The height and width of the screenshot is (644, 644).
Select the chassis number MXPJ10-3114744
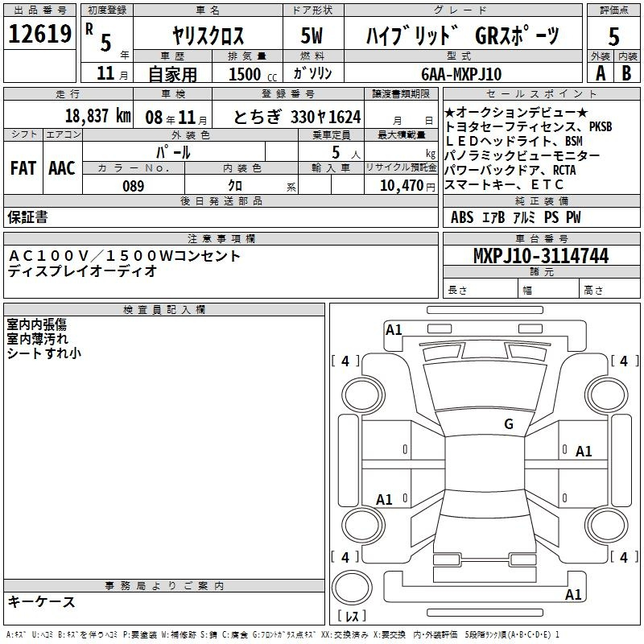[x=540, y=256]
